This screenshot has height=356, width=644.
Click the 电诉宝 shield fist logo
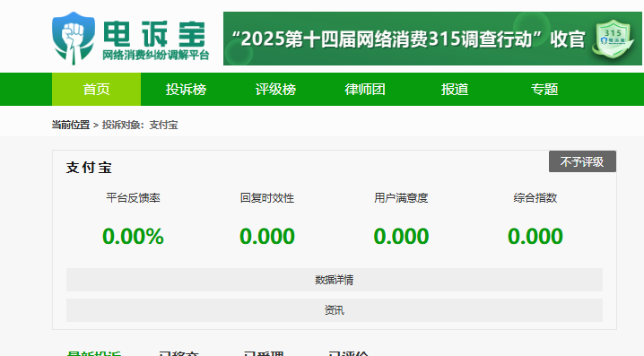click(74, 39)
